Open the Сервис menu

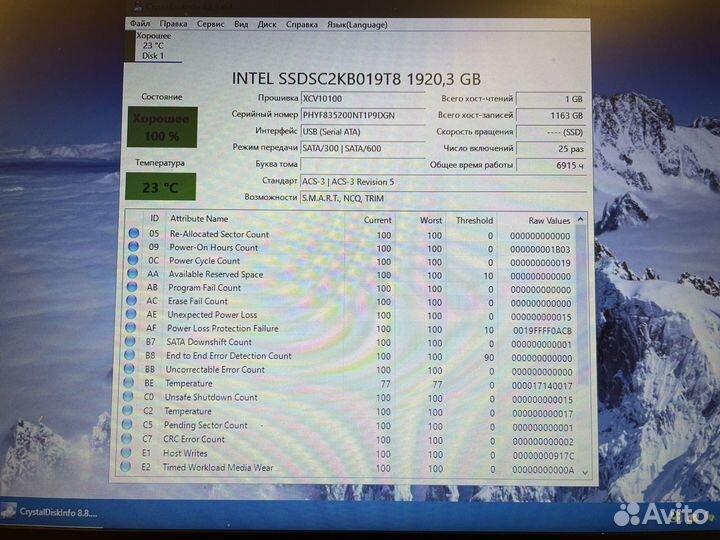210,24
